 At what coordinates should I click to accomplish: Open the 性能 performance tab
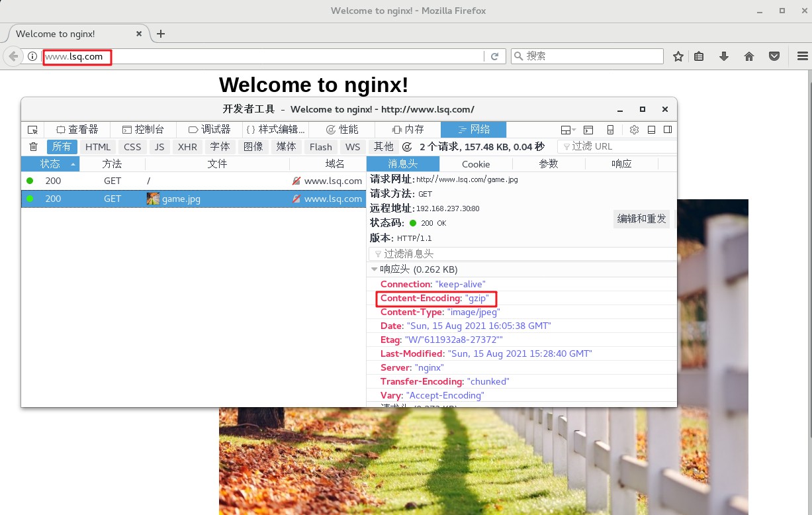pyautogui.click(x=341, y=130)
